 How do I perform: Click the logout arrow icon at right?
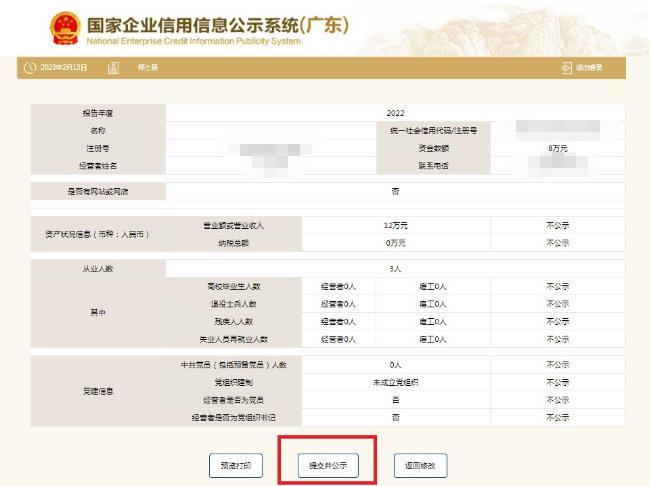coord(566,68)
